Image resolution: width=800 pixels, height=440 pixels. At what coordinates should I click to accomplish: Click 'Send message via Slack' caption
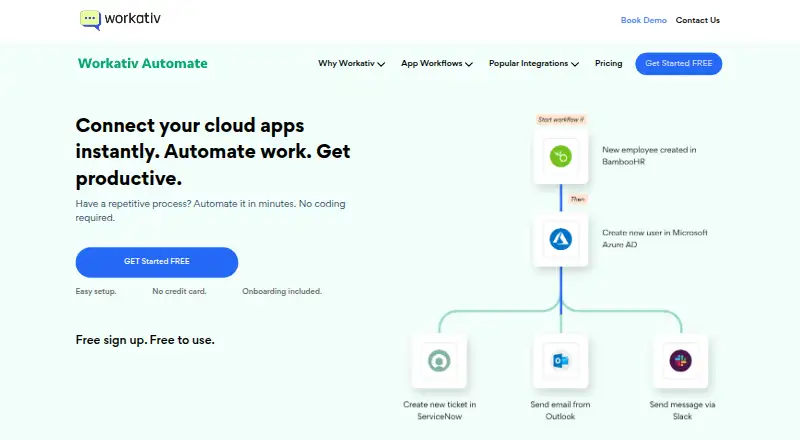point(682,410)
